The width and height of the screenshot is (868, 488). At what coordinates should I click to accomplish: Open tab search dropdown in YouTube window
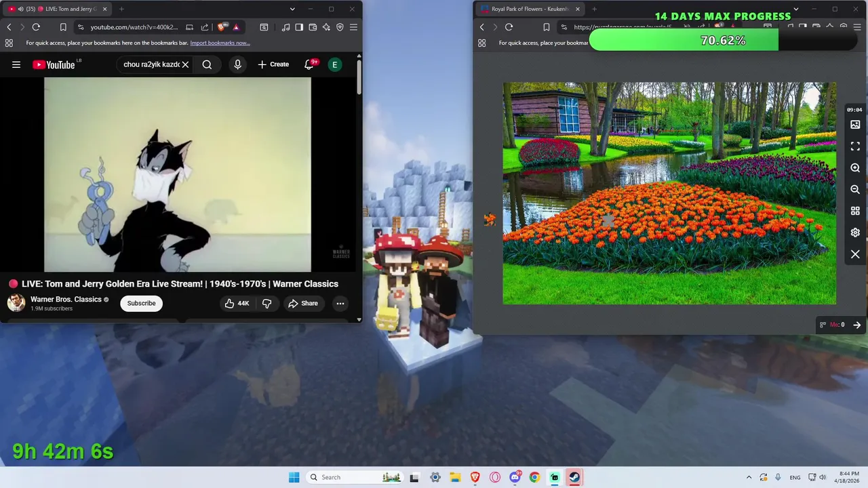click(x=292, y=9)
